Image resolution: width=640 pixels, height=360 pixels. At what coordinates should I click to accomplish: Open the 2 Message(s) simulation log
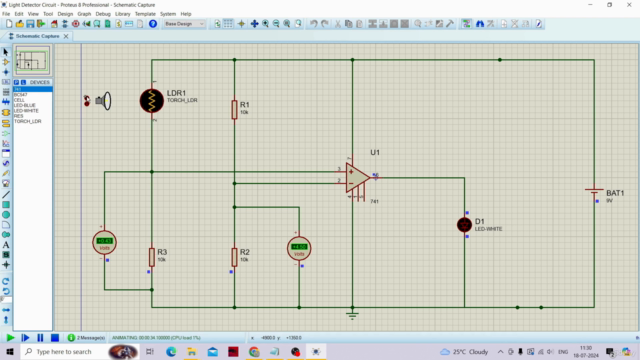pos(86,338)
